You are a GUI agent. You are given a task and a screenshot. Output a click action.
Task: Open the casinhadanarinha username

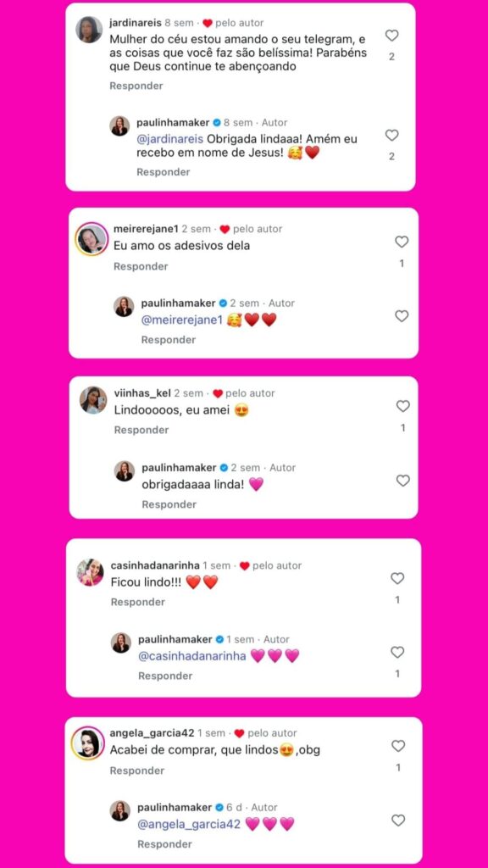(155, 565)
